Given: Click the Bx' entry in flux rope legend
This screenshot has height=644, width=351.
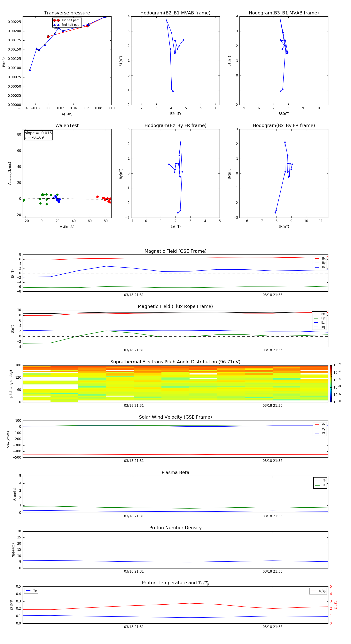Looking at the screenshot, I should click(x=320, y=314).
